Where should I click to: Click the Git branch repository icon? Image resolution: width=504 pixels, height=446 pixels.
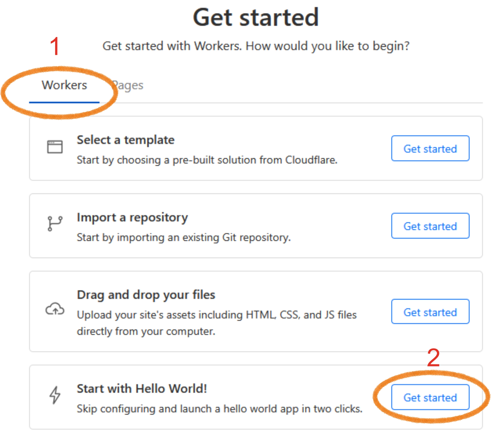point(55,223)
